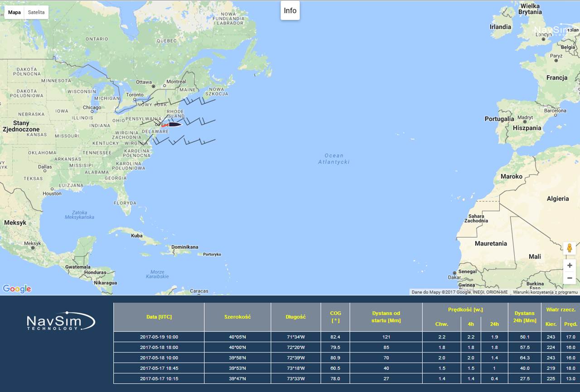Click 24h distance value 64.3
Screen dimensions: 580x392
[x=524, y=358]
